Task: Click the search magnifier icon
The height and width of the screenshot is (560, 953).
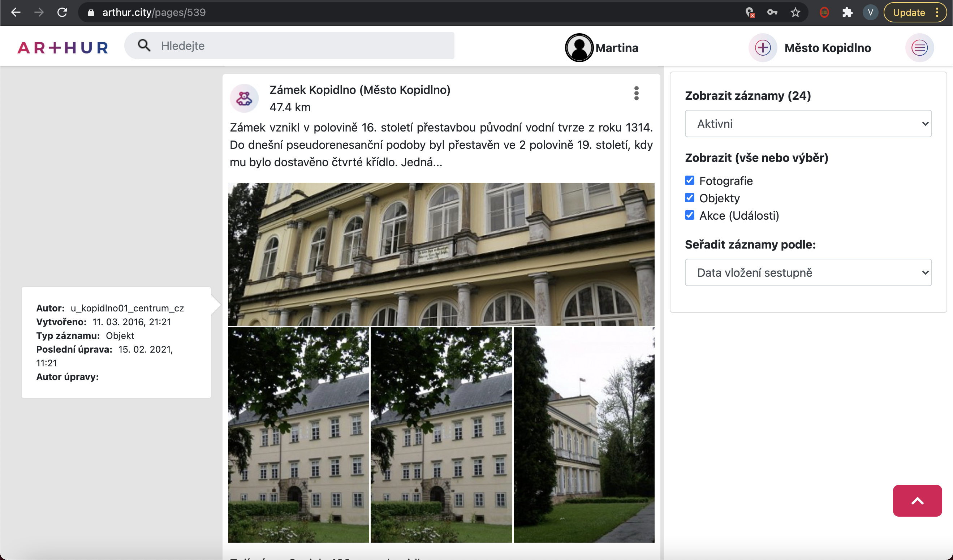Action: 144,46
